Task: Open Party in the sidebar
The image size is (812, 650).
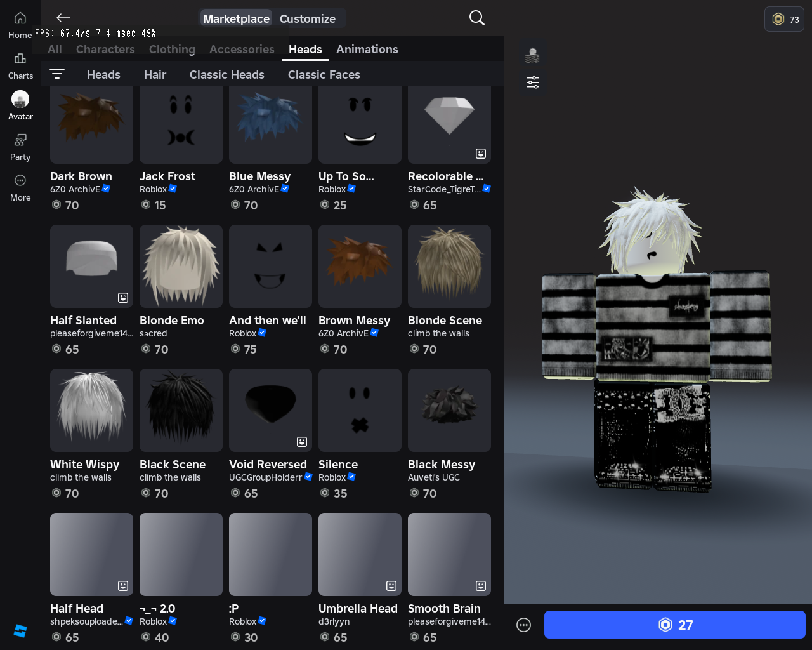Action: click(20, 147)
